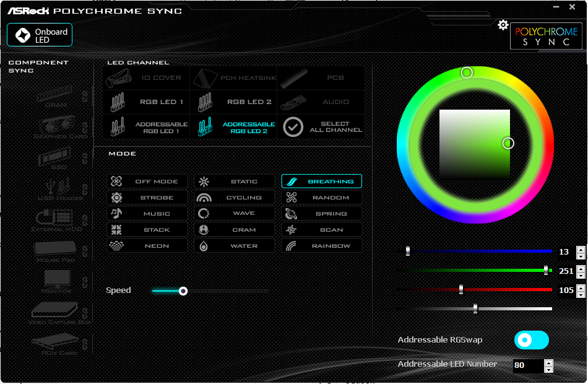Choose Spring lighting mode
This screenshot has height=384, width=588.
322,214
